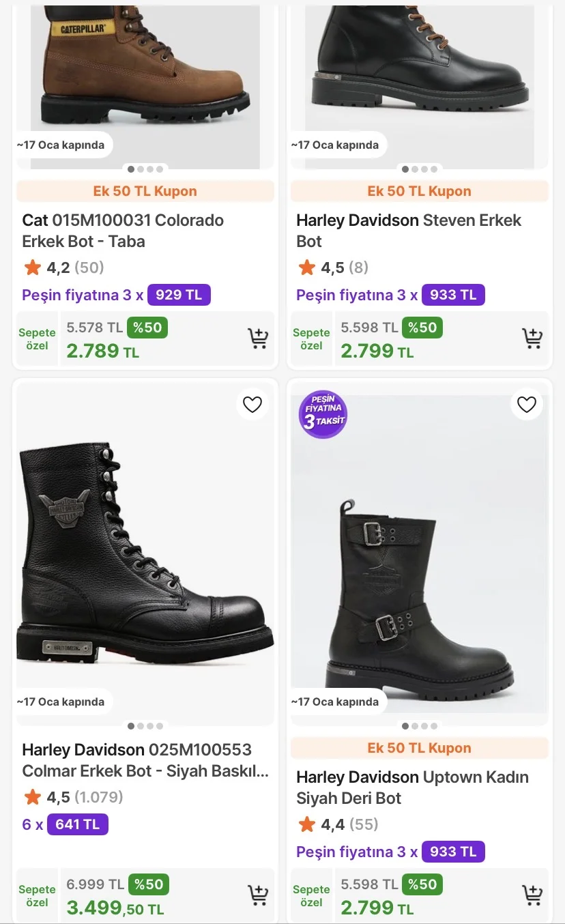Open Harley Davidson Colmar Erkek Bot title
This screenshot has width=565, height=924.
145,760
